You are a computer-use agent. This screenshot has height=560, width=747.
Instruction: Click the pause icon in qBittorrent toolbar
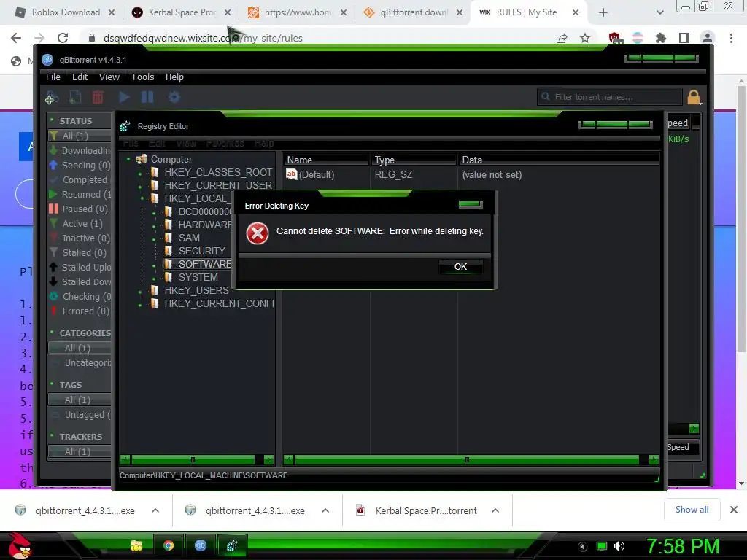(x=147, y=97)
